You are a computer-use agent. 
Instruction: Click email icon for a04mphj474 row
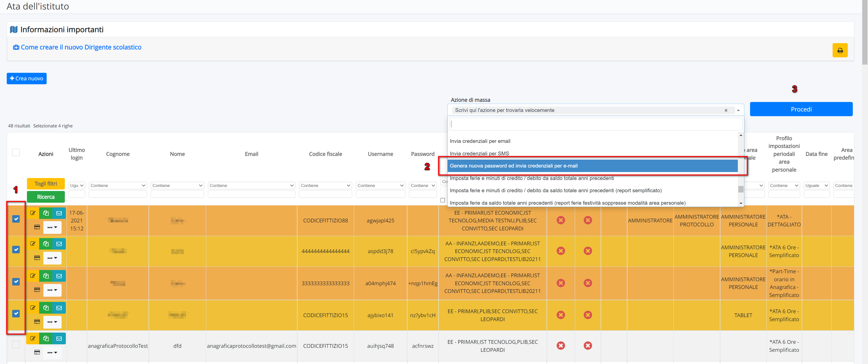pyautogui.click(x=59, y=276)
